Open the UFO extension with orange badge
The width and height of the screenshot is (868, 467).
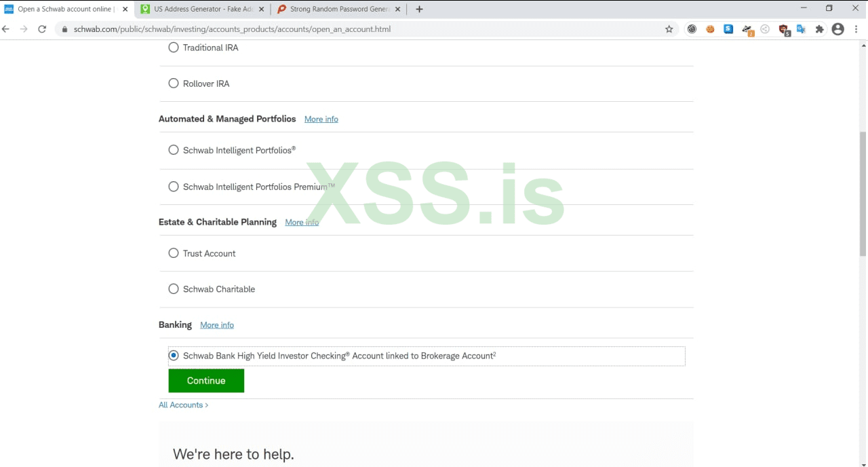(747, 30)
